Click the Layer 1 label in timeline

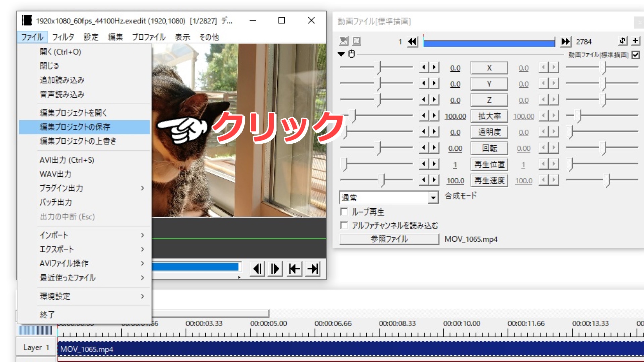click(x=36, y=348)
